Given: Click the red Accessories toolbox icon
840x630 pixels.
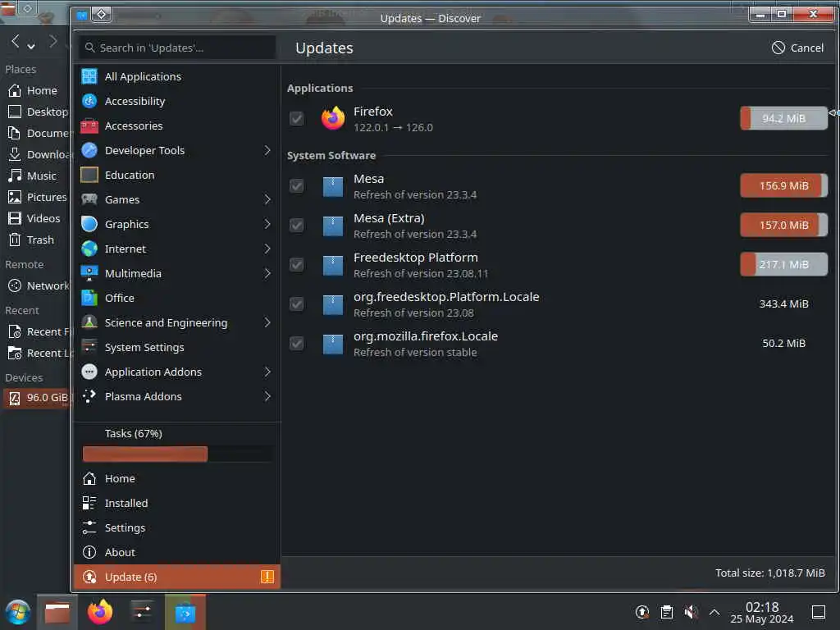Looking at the screenshot, I should [89, 126].
